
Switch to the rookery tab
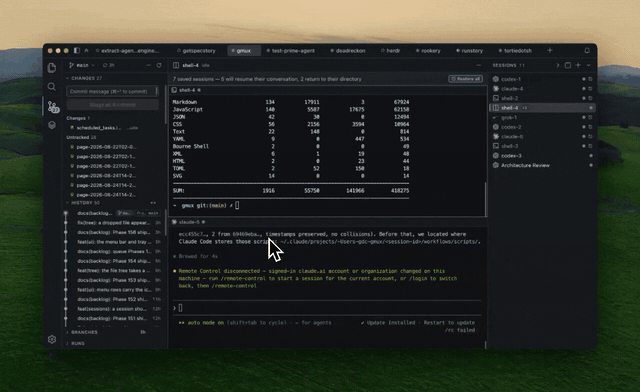[428, 51]
